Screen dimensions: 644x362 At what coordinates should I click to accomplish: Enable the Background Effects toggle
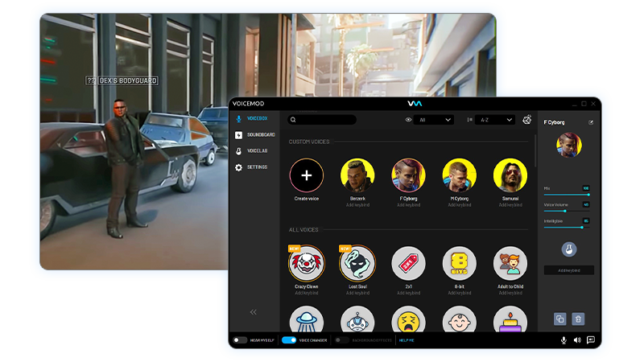click(x=341, y=340)
